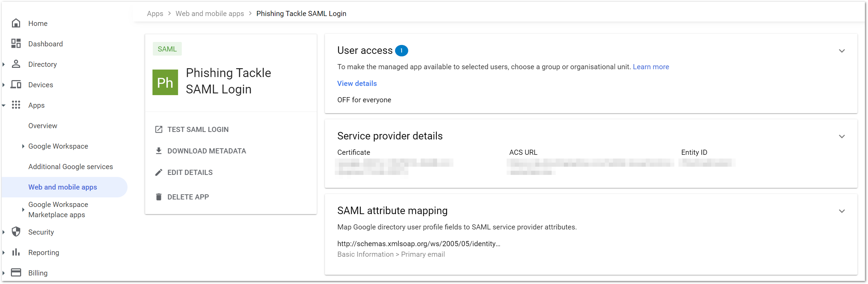Image resolution: width=868 pixels, height=284 pixels.
Task: Open Home in the sidebar
Action: [x=38, y=24]
